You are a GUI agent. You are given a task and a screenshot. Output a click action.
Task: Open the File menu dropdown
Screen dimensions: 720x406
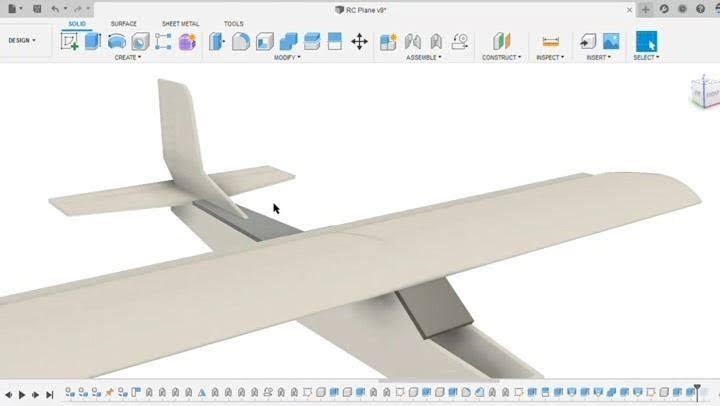coord(15,9)
